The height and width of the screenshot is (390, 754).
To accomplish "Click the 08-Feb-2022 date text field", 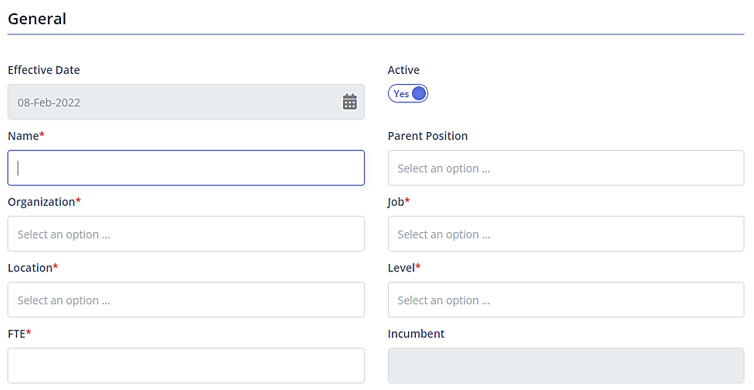I will coord(186,102).
